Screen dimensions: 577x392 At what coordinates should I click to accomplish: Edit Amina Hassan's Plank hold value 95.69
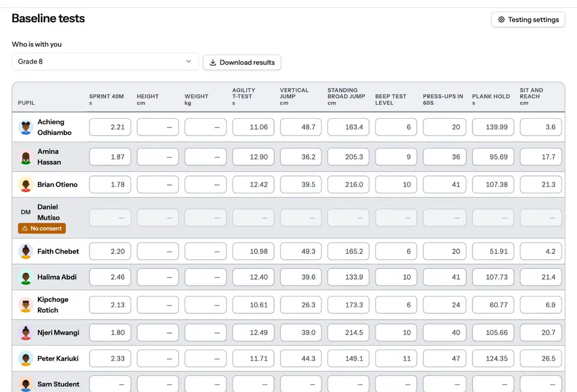pos(493,157)
